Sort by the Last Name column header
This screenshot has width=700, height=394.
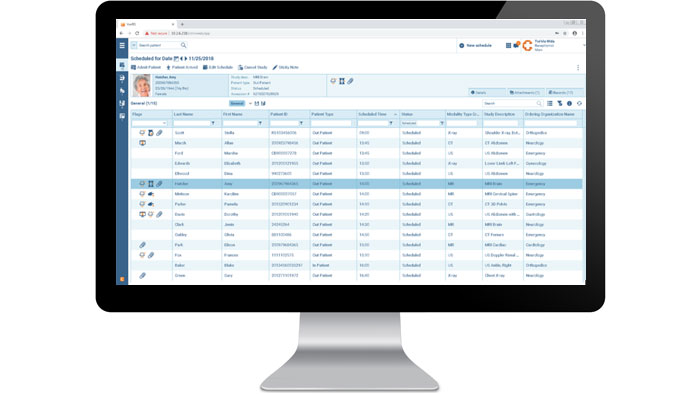196,114
